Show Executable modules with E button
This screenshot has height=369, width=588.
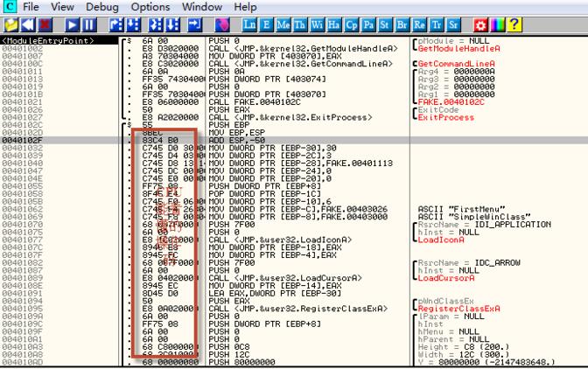[x=268, y=24]
